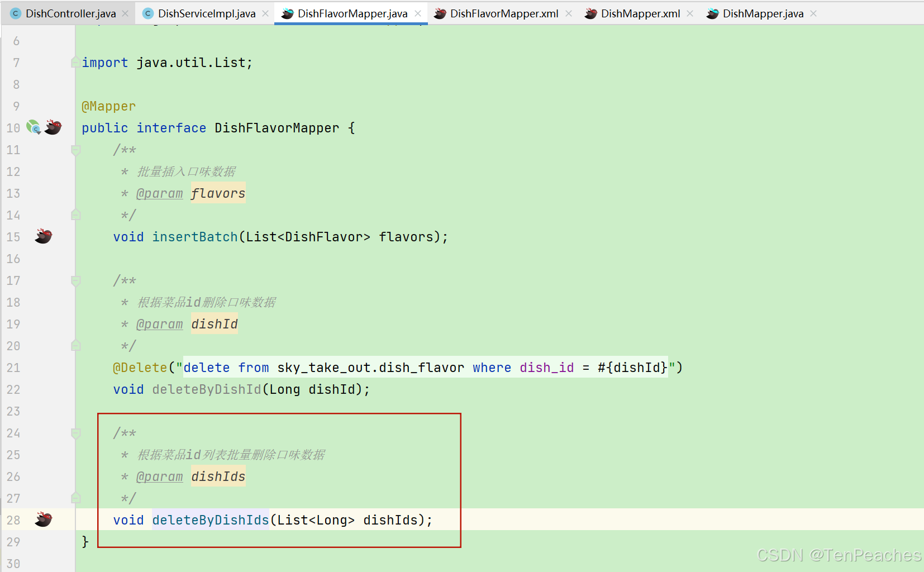
Task: Click the MyBatis gutter icon beside deleteByDishIds
Action: pos(43,519)
